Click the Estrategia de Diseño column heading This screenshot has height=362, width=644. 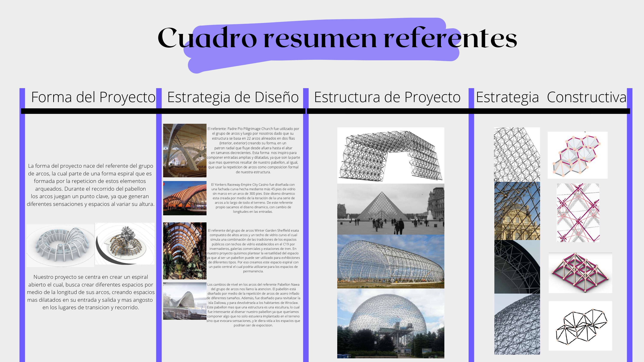tap(233, 97)
